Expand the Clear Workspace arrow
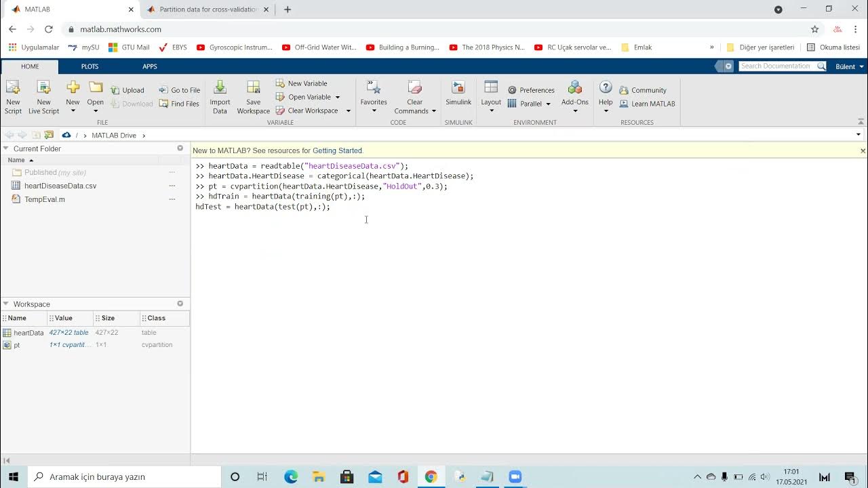 pos(349,110)
